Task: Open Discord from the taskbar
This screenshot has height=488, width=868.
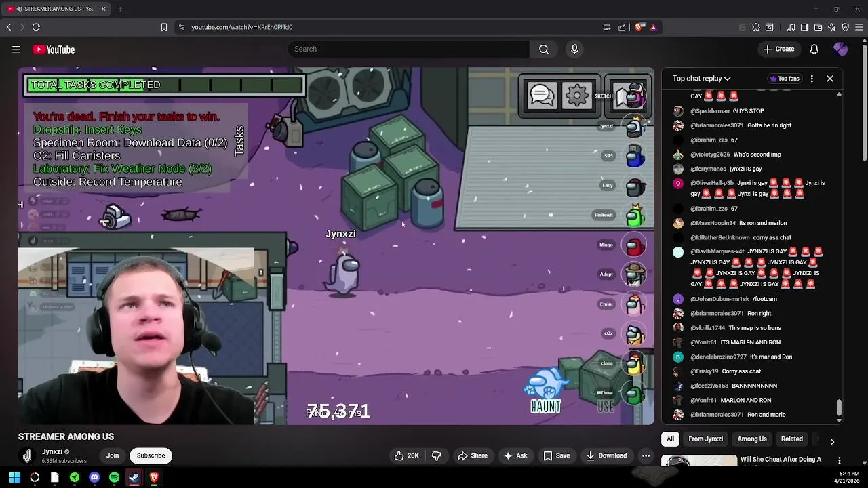Action: coord(94,478)
